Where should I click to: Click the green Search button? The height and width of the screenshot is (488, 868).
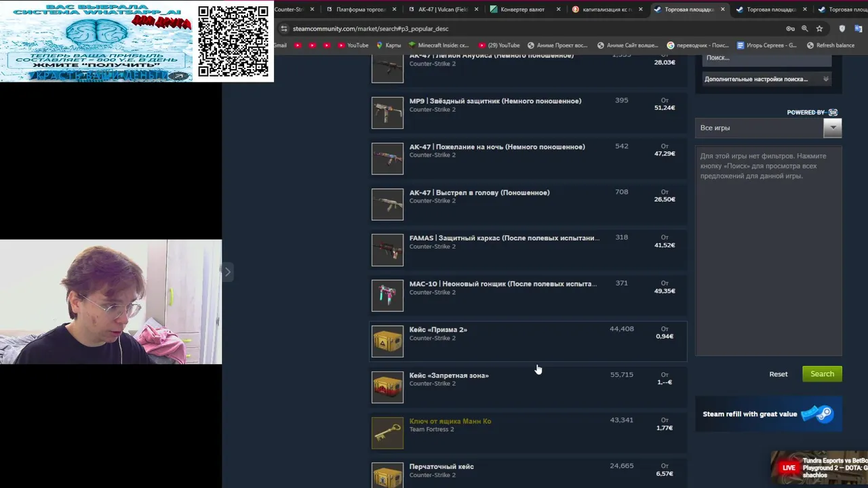[822, 374]
